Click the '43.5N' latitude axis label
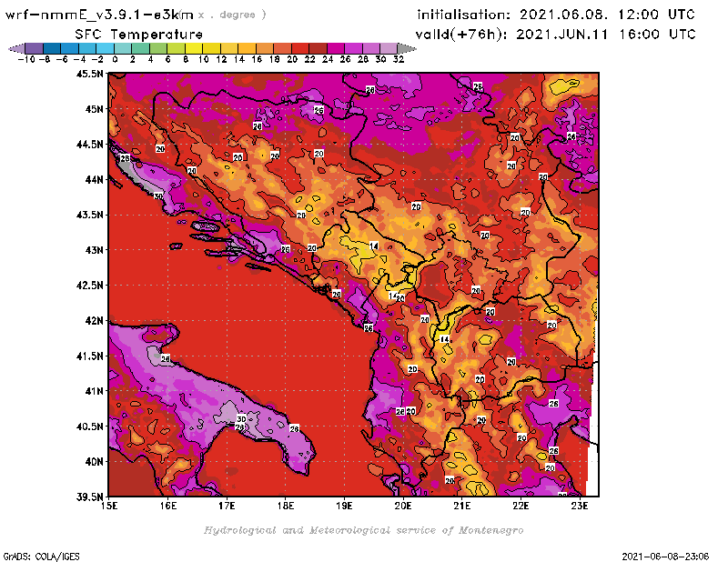 click(89, 215)
